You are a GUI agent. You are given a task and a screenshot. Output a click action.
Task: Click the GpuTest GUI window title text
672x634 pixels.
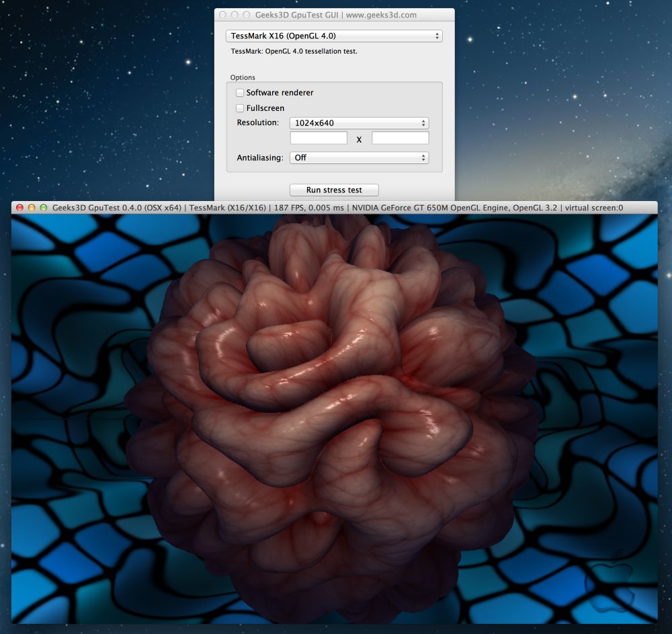pyautogui.click(x=335, y=15)
